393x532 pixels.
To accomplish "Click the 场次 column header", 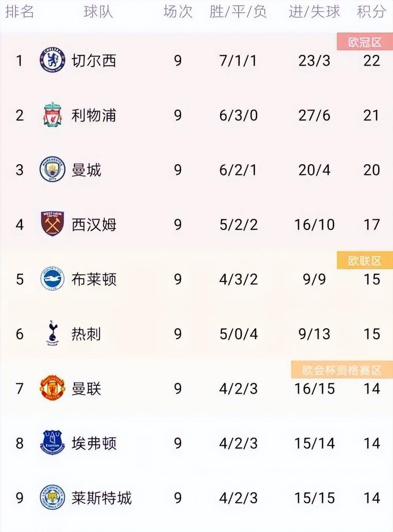I will [x=178, y=12].
